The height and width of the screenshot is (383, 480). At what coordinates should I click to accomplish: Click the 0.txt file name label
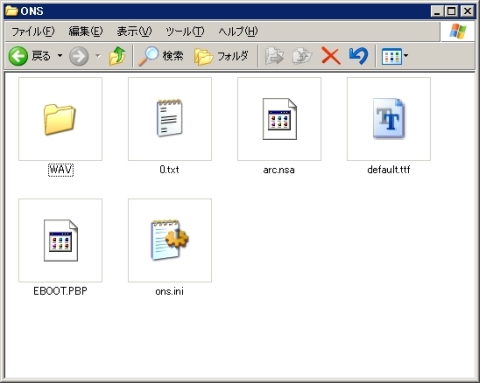[169, 170]
